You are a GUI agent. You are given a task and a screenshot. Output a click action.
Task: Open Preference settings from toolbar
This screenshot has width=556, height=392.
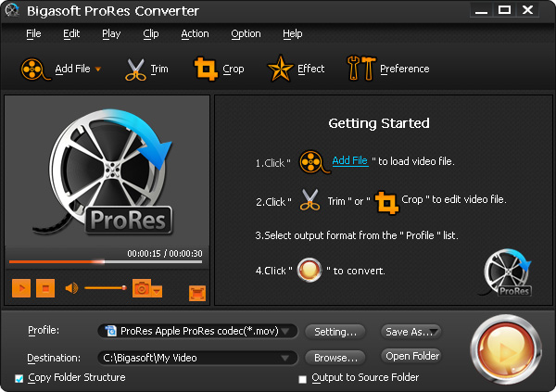coord(360,69)
